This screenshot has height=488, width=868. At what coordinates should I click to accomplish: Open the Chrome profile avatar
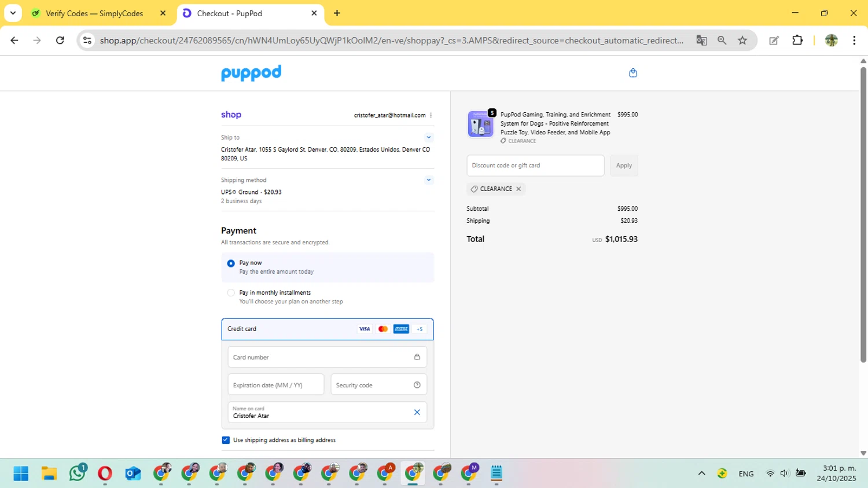[x=832, y=41]
